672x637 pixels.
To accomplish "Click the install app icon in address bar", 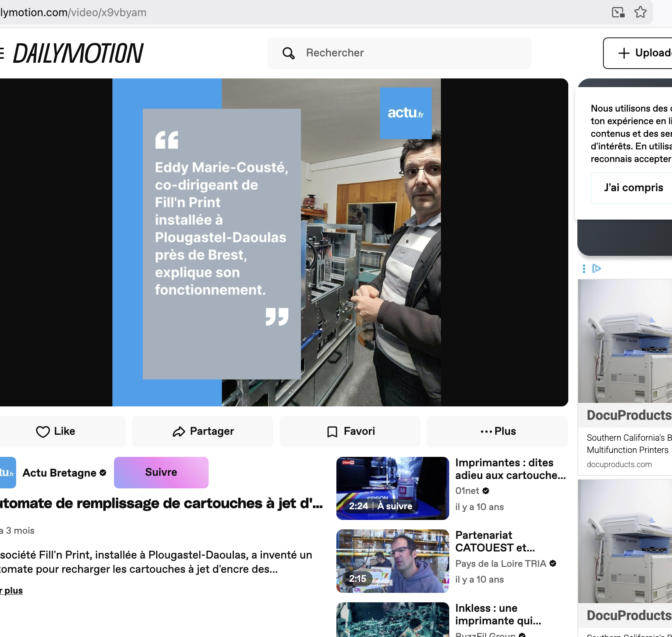I will click(x=618, y=12).
